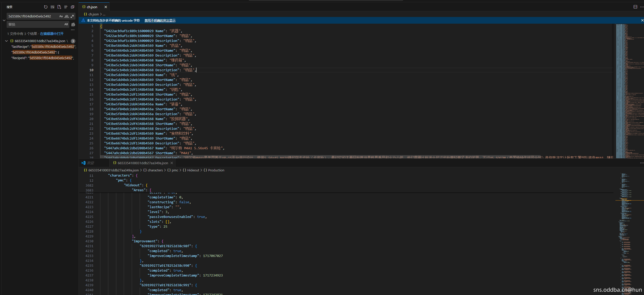Enable regular expression search
Viewport: 644px width, 295px height.
tap(72, 16)
